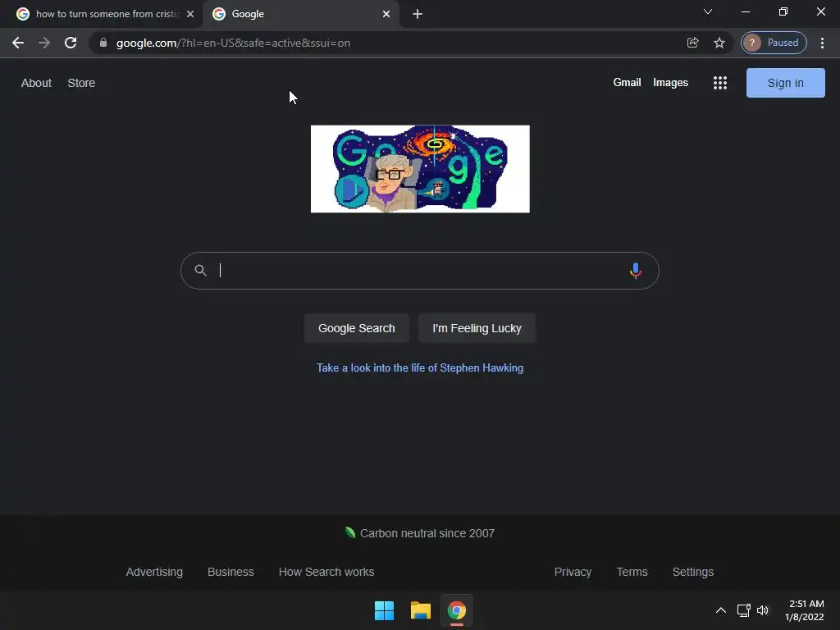Bookmark this tab with the star icon
The height and width of the screenshot is (630, 840).
(x=719, y=43)
